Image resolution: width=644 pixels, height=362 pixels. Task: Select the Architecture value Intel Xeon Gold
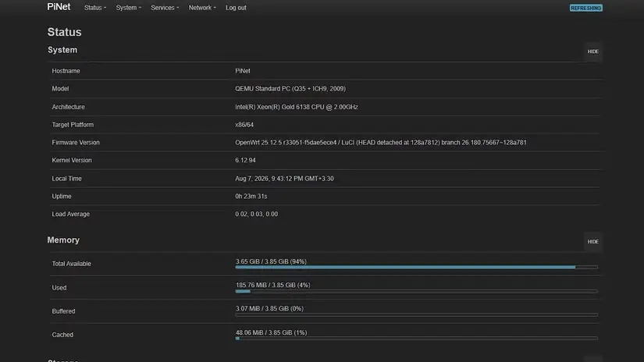click(297, 107)
